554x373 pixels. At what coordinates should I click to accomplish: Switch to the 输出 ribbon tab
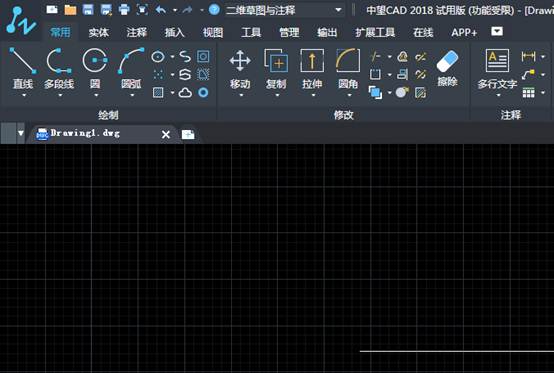(x=327, y=33)
